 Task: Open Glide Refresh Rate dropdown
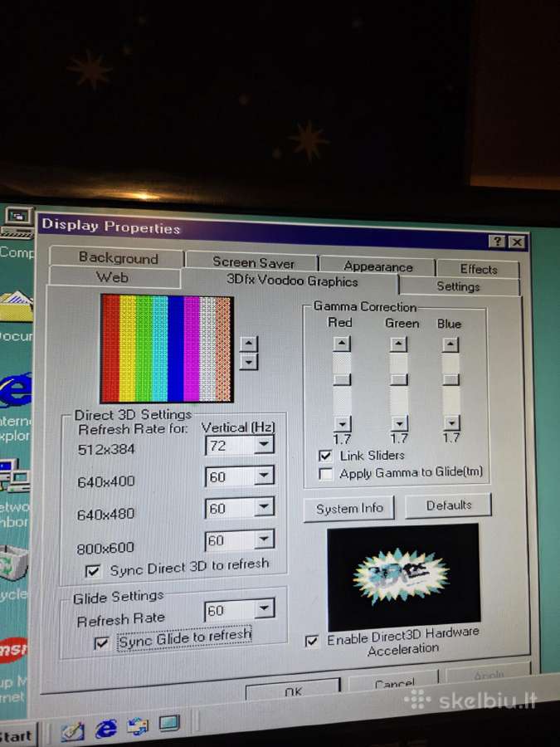264,608
